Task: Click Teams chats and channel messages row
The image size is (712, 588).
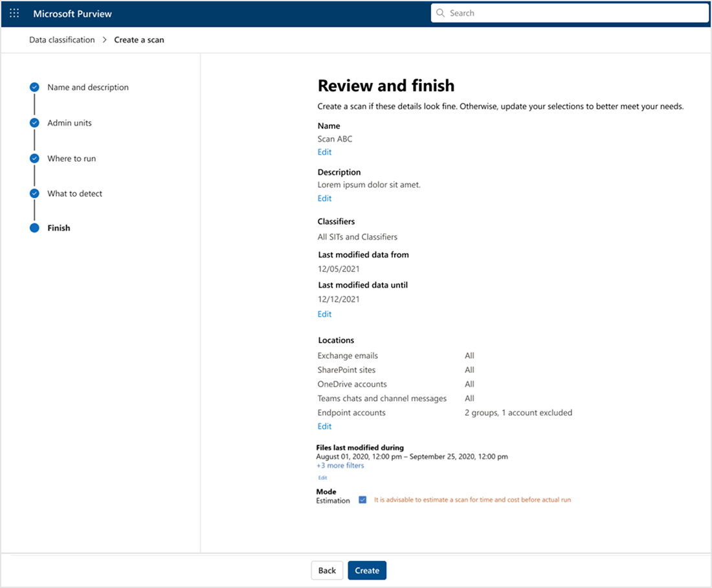Action: click(x=396, y=398)
